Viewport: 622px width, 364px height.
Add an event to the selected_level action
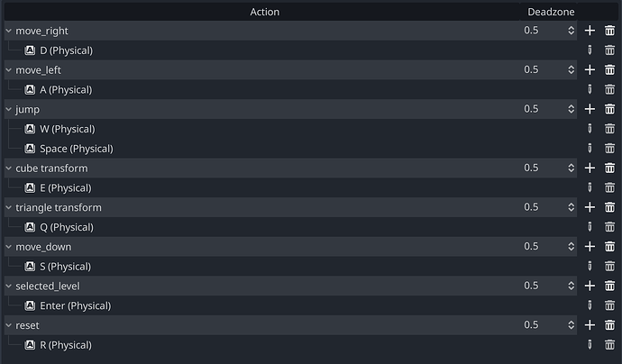[x=590, y=286]
